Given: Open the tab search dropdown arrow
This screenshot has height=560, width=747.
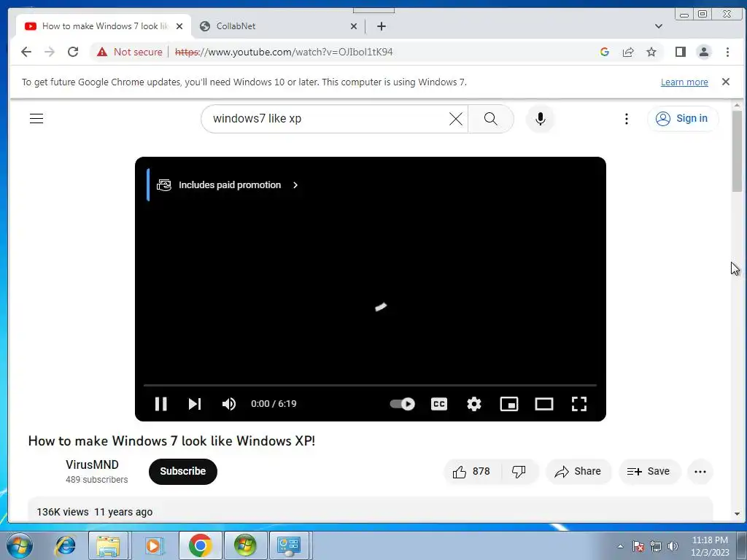Looking at the screenshot, I should [x=659, y=26].
